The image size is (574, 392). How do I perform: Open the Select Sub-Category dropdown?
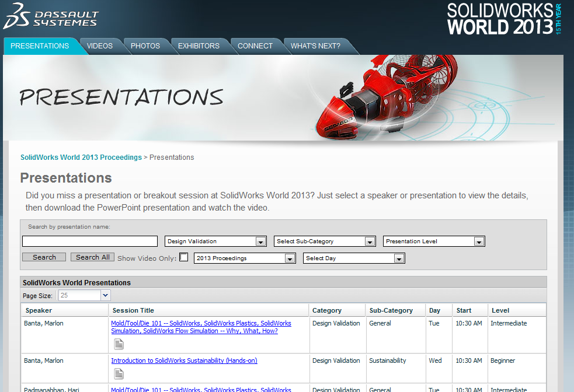pos(325,242)
